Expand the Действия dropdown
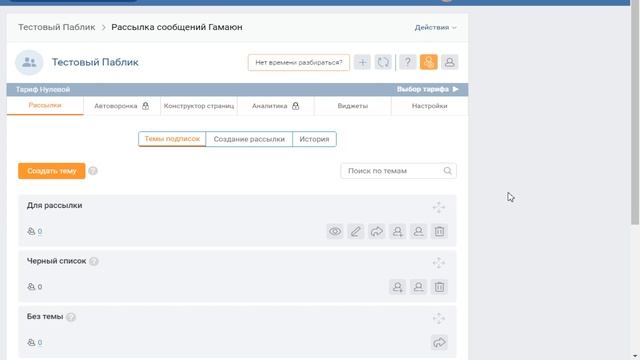Screen dimensions: 640x360 coord(436,27)
